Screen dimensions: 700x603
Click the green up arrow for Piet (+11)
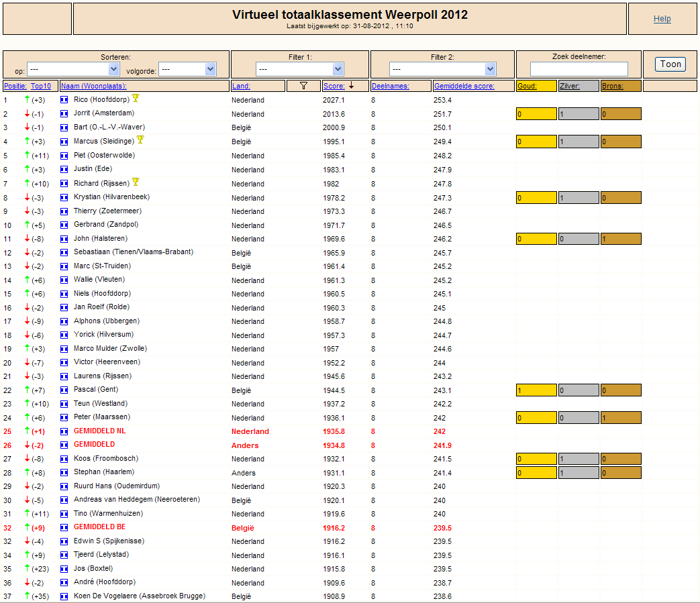pyautogui.click(x=28, y=155)
